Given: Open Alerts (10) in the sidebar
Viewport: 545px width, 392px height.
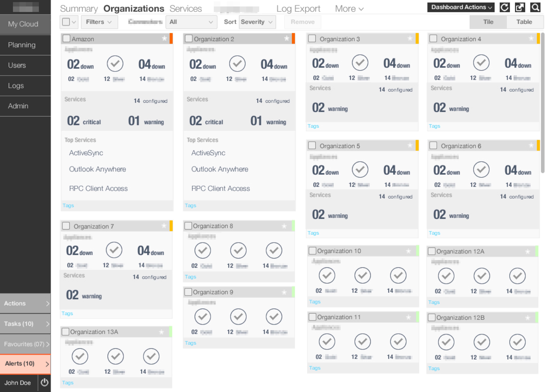Looking at the screenshot, I should [x=19, y=364].
